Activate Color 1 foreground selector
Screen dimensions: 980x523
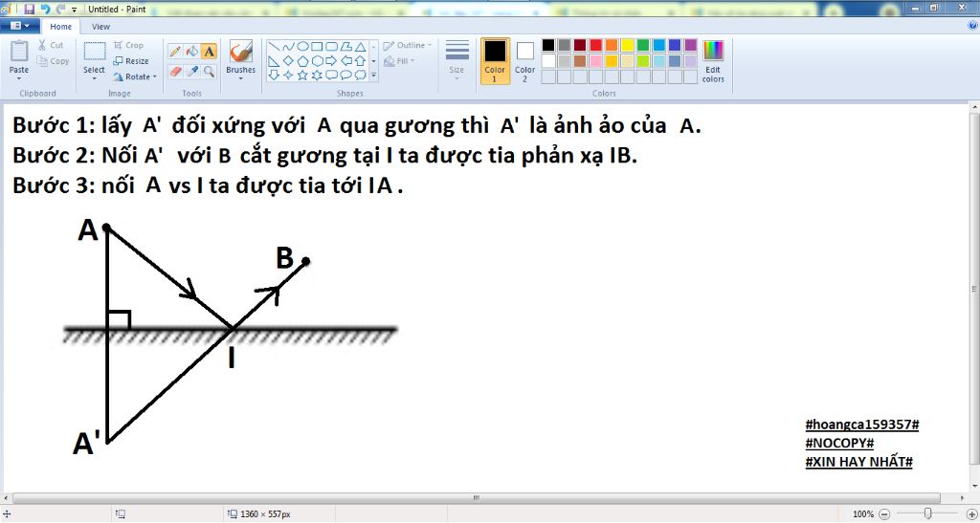pos(495,61)
